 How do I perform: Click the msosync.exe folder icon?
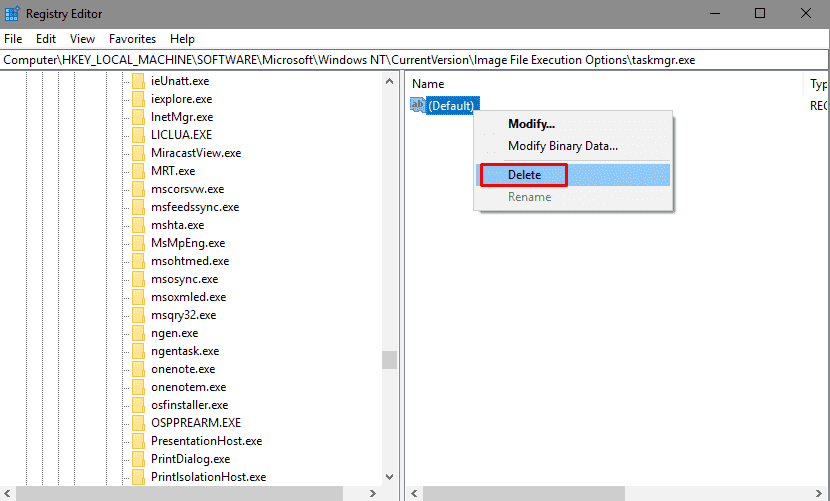138,279
